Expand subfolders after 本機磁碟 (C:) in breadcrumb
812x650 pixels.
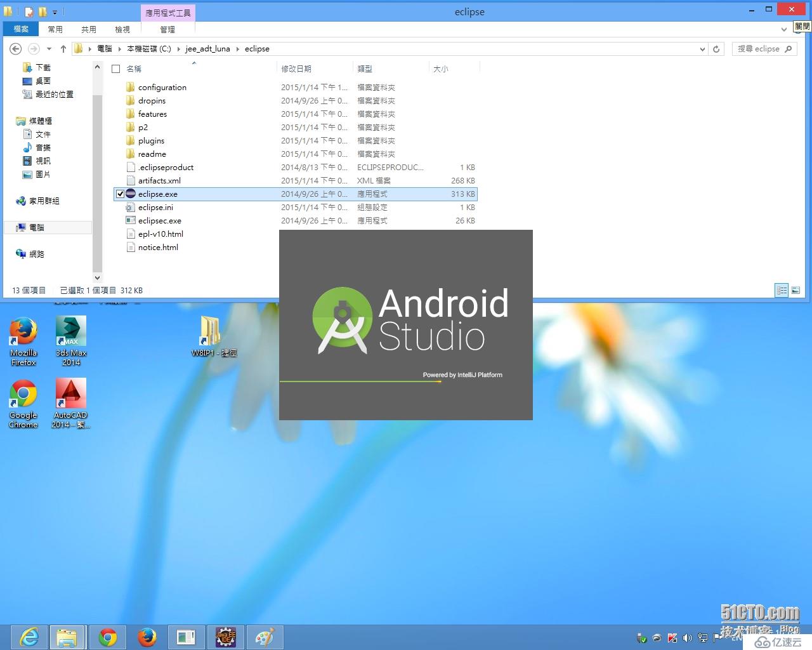pos(178,49)
